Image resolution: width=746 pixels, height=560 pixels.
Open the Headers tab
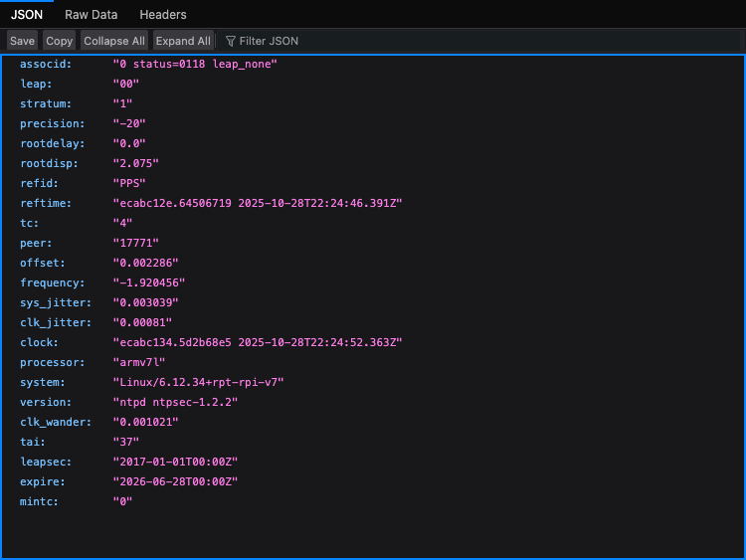163,15
